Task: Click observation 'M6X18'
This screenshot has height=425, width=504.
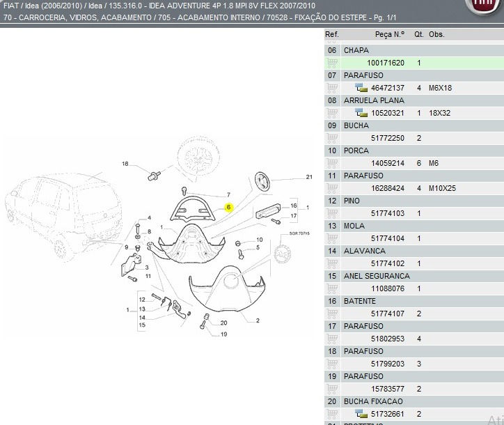Action: click(440, 88)
